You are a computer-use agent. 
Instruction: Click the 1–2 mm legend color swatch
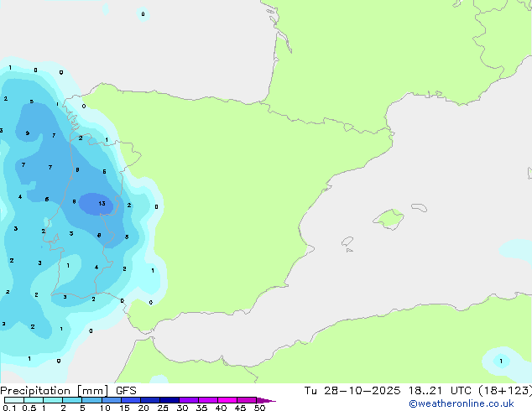[53, 400]
